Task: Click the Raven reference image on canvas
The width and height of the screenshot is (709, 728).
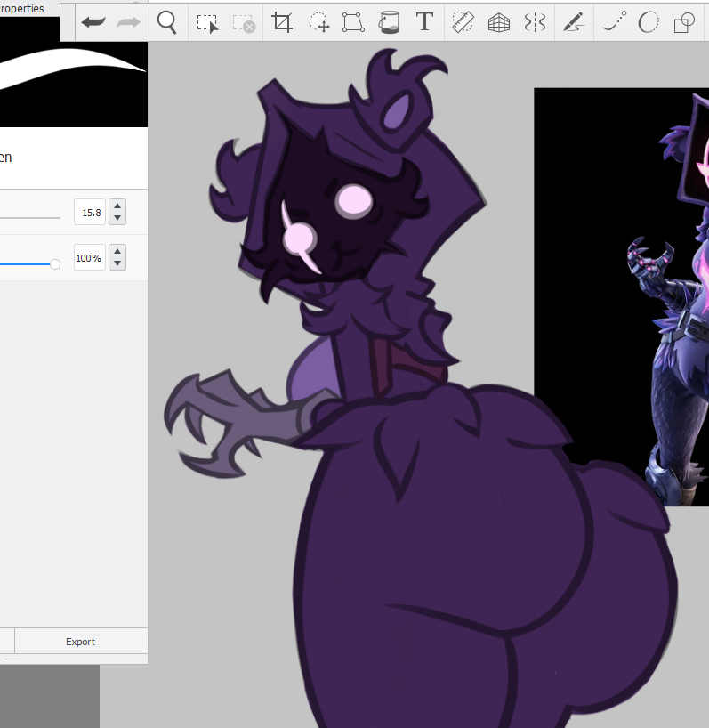Action: pos(621,296)
